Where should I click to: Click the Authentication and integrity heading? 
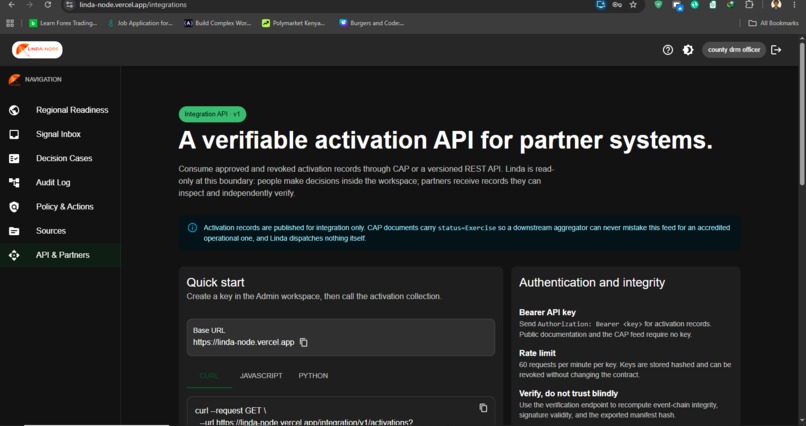(x=592, y=283)
